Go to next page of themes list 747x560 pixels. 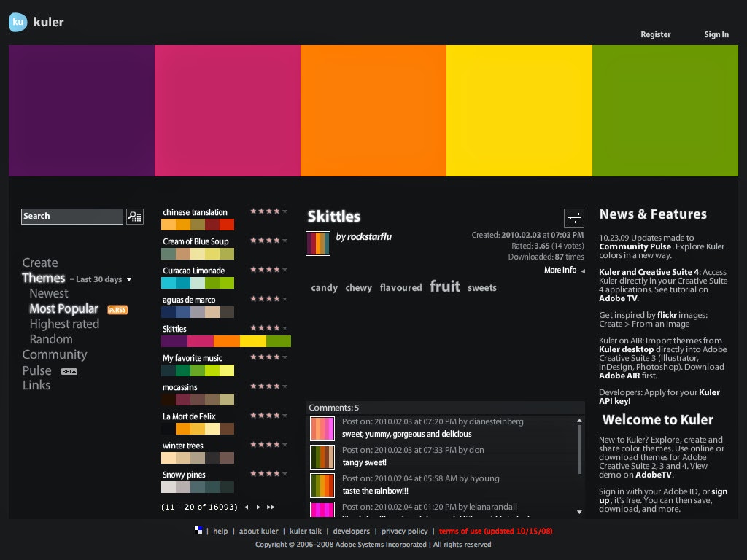(x=258, y=507)
